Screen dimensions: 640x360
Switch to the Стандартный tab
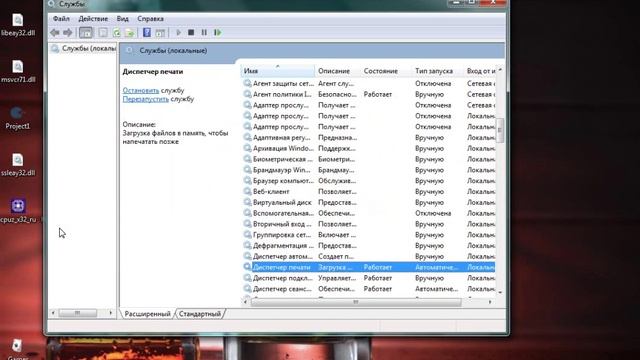[x=200, y=314]
